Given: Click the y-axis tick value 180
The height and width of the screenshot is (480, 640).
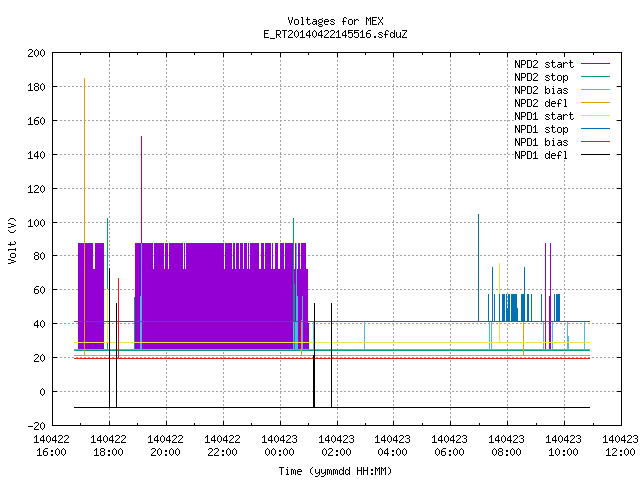Looking at the screenshot, I should coord(36,87).
